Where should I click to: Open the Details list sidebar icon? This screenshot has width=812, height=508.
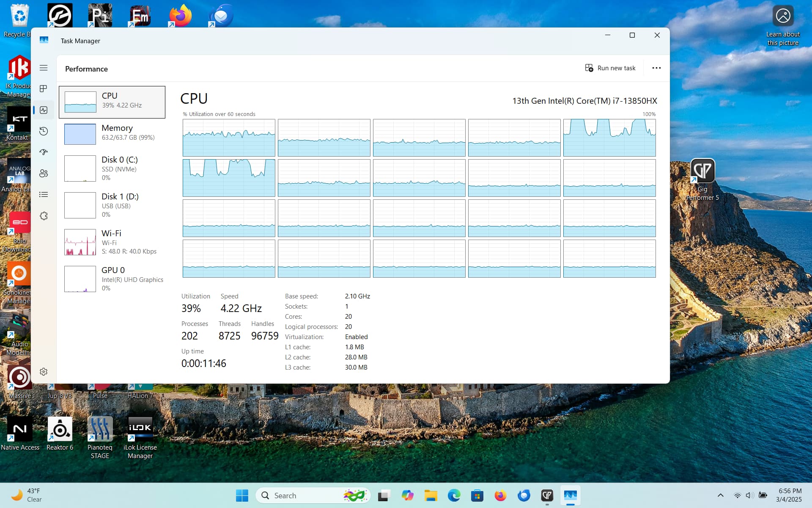pyautogui.click(x=44, y=195)
